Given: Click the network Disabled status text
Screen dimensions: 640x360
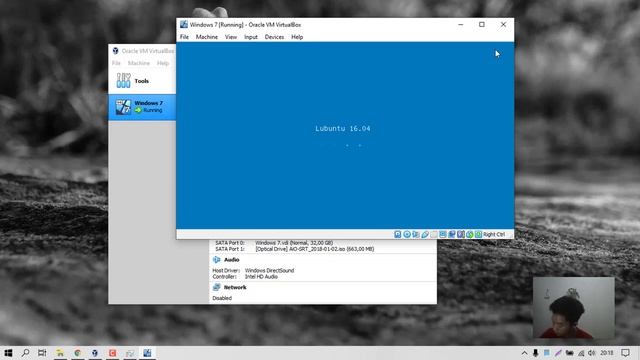Looking at the screenshot, I should tap(222, 298).
